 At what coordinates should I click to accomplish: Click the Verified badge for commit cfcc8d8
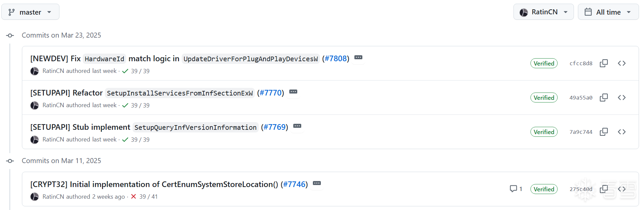coord(544,63)
